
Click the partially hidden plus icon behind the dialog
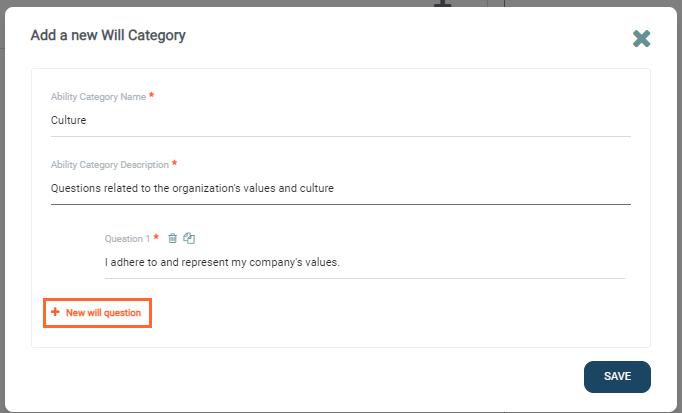[443, 4]
